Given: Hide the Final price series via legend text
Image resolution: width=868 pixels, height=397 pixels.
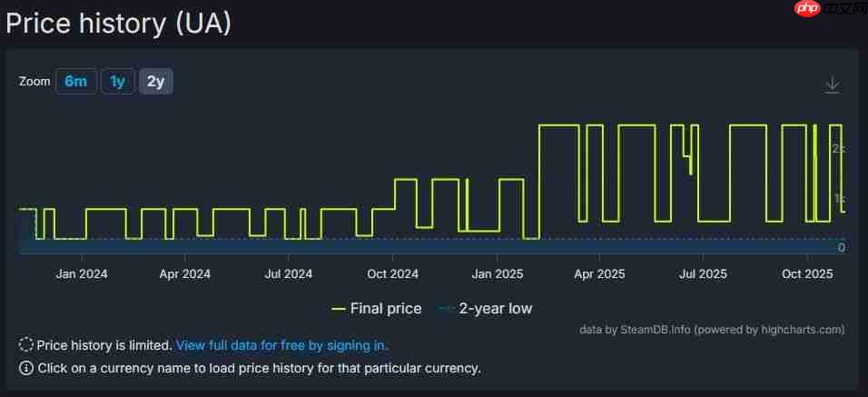Looking at the screenshot, I should pyautogui.click(x=386, y=309).
